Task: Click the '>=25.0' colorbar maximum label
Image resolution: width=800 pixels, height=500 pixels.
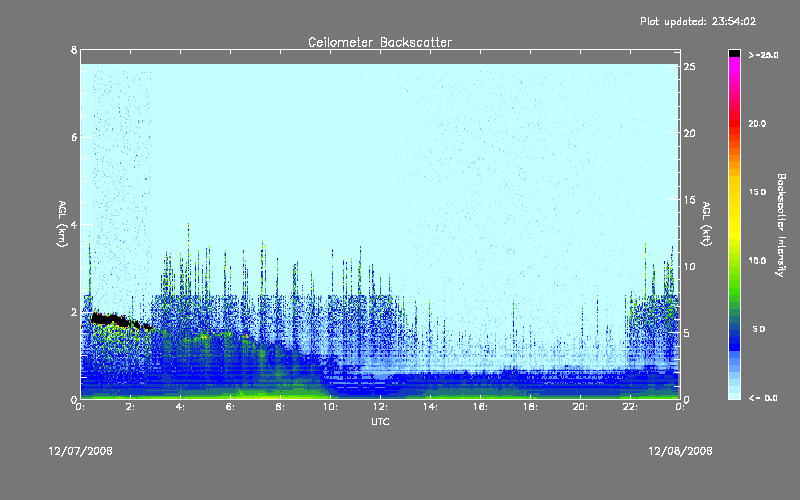Action: point(763,55)
